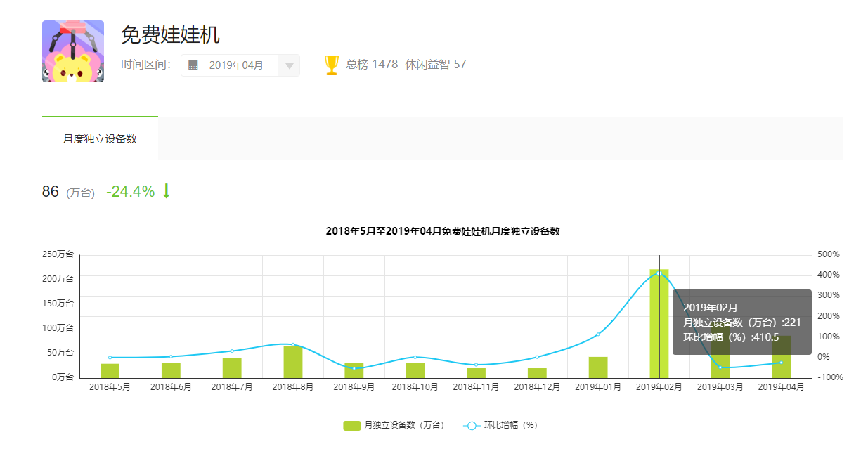Click line data point for 2019年04月
868x449 pixels.
781,363
